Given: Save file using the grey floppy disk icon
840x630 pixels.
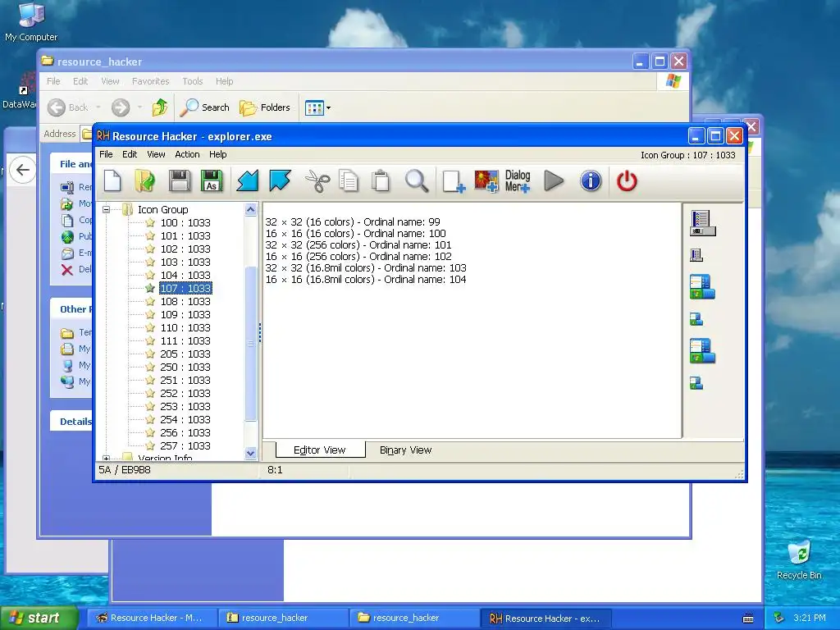Looking at the screenshot, I should click(180, 181).
